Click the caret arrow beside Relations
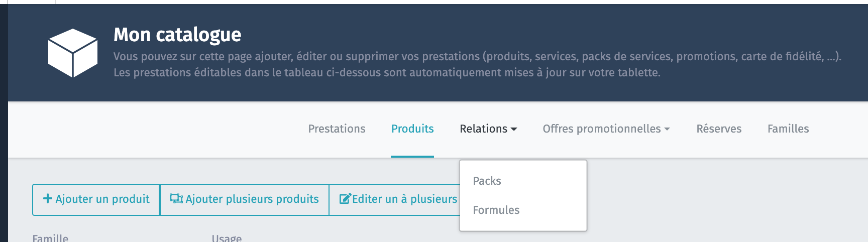This screenshot has height=242, width=868. click(x=514, y=130)
